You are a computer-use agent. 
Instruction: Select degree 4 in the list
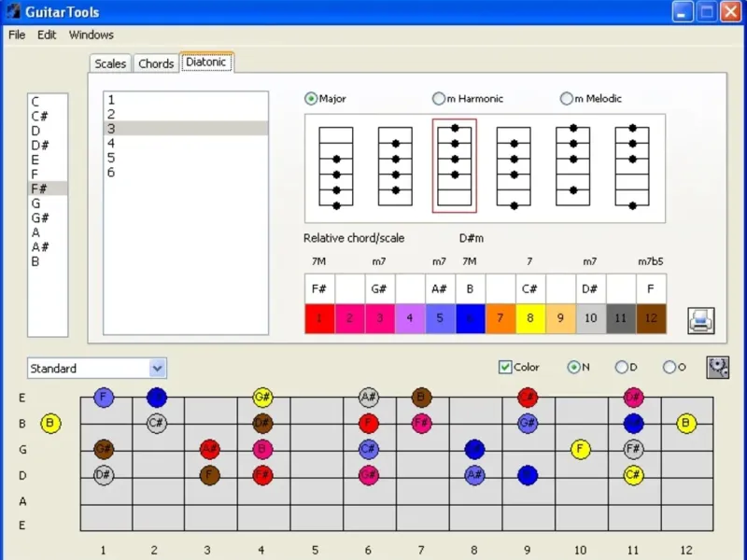[x=186, y=144]
